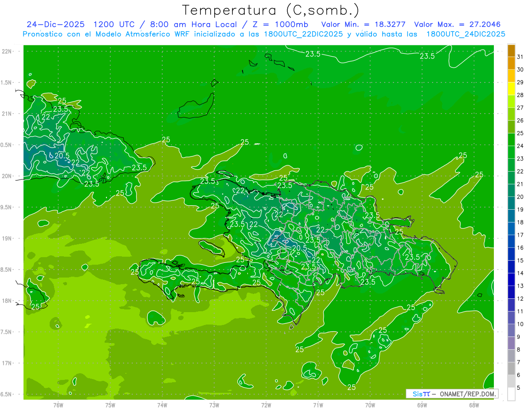Image resolution: width=532 pixels, height=411 pixels.
Task: Pick the brown legend swatch above 31
Action: pos(512,51)
